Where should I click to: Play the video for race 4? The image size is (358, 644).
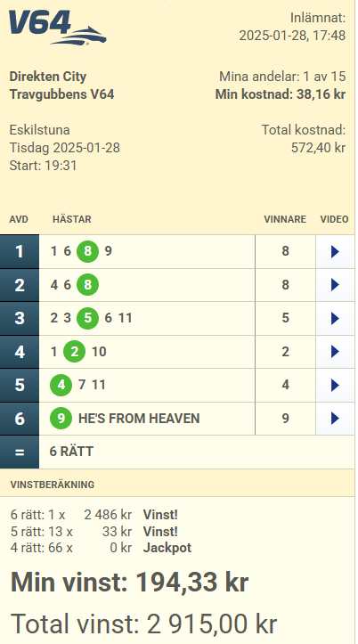tap(335, 352)
